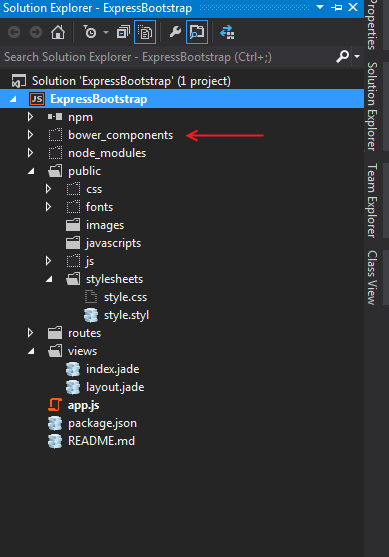
Task: Focus the Search Solution Explorer field
Action: pos(167,57)
